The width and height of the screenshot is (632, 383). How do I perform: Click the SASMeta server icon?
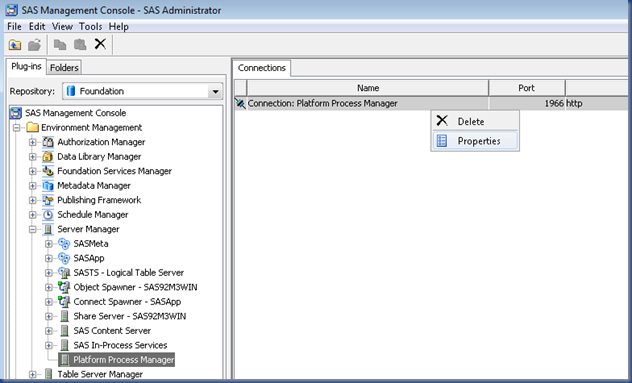[x=64, y=244]
